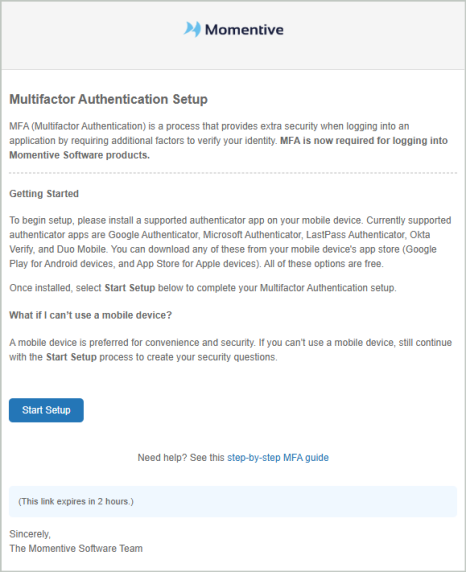This screenshot has width=466, height=572.
Task: Click the "This link expires in 2 hours" notice
Action: point(76,501)
